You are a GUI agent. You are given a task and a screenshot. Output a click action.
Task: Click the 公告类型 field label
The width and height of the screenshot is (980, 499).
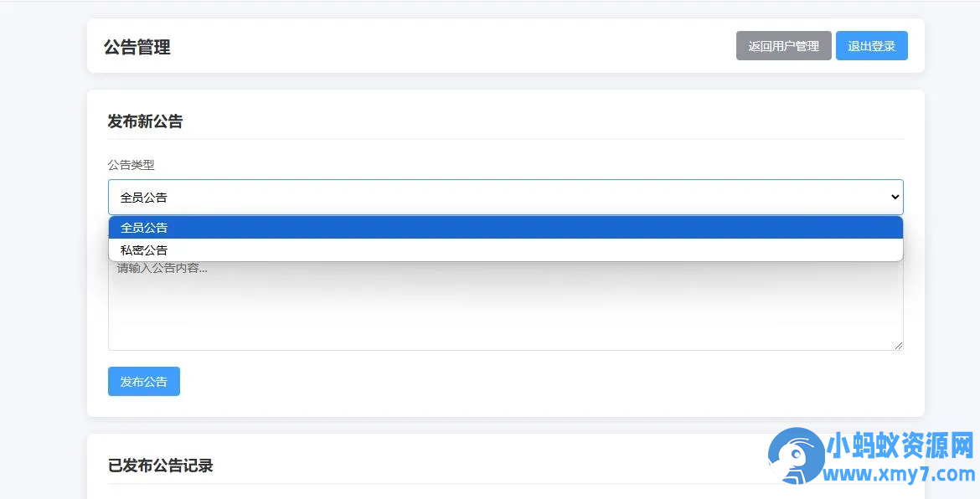click(x=131, y=165)
